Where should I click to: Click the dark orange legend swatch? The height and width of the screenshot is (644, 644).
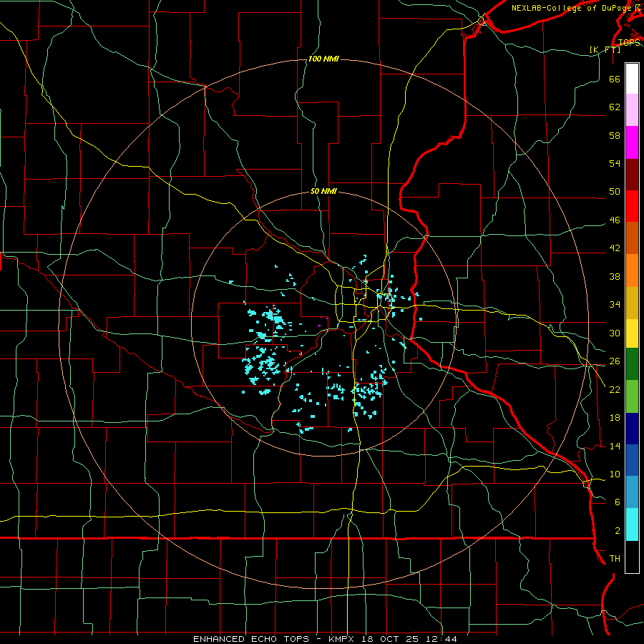pyautogui.click(x=632, y=238)
